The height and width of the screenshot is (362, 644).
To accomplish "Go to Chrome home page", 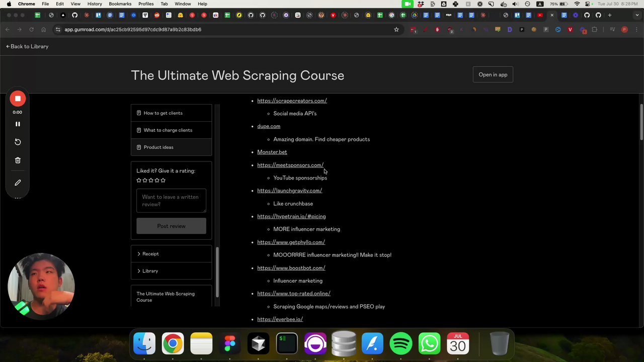I will [43, 30].
